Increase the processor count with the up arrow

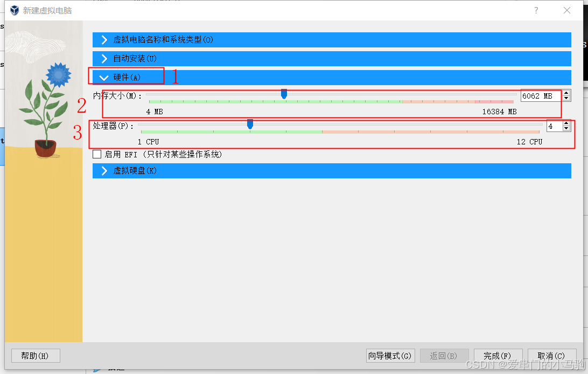566,123
